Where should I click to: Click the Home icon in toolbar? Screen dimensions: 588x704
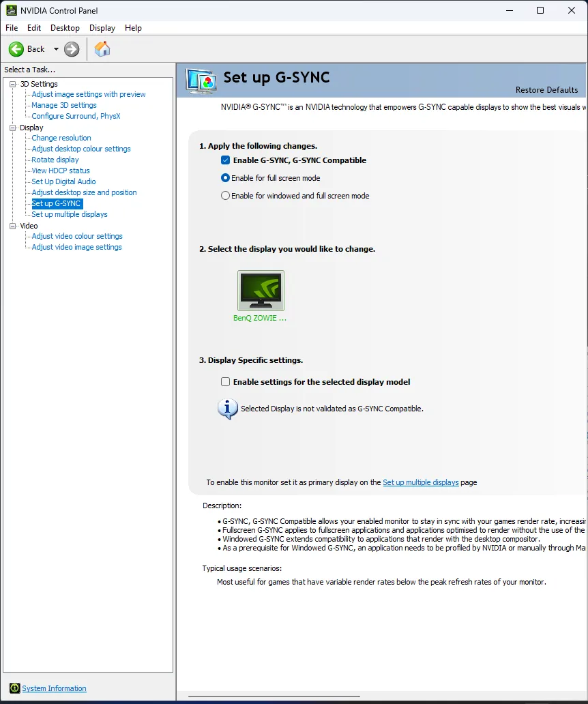(102, 49)
